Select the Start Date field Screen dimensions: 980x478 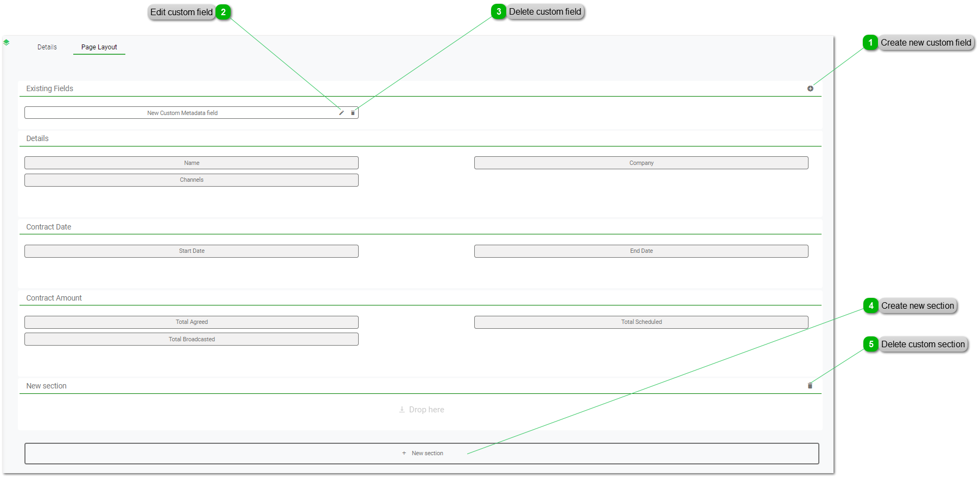[x=192, y=251]
